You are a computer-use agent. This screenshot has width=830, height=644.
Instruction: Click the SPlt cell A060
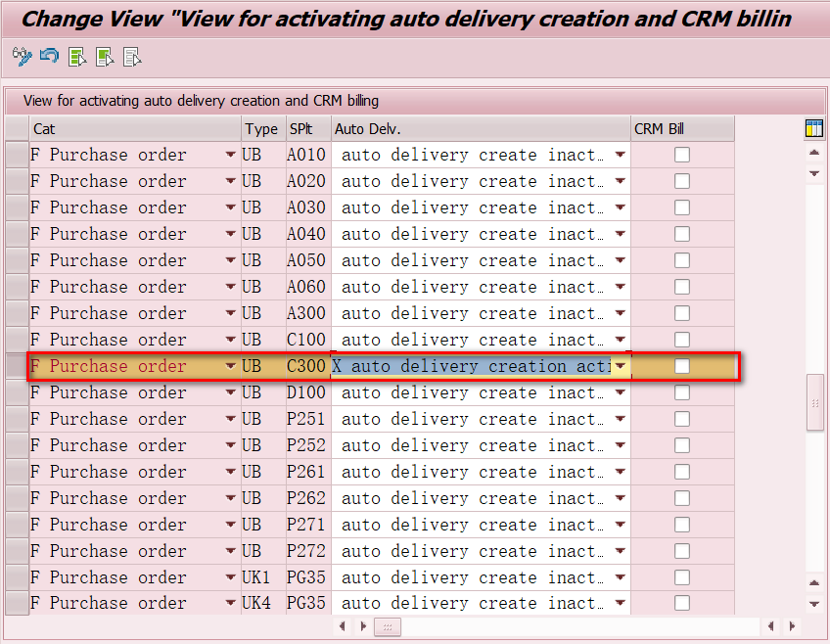tap(306, 287)
